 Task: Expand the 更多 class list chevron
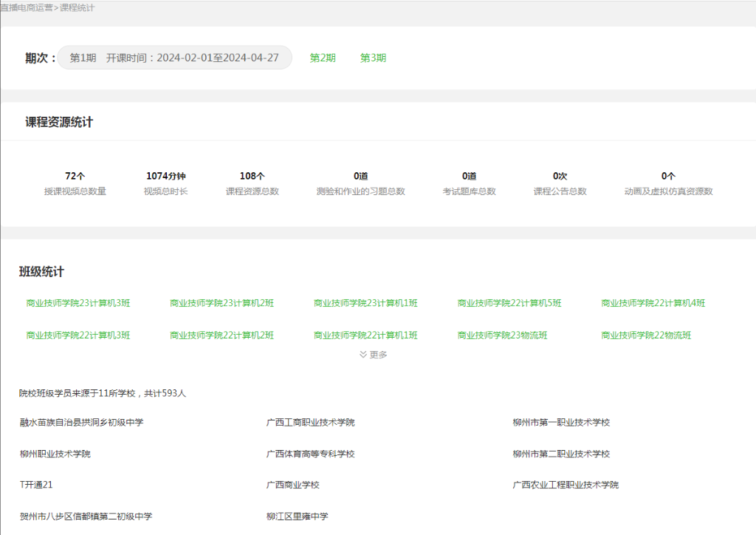[373, 355]
